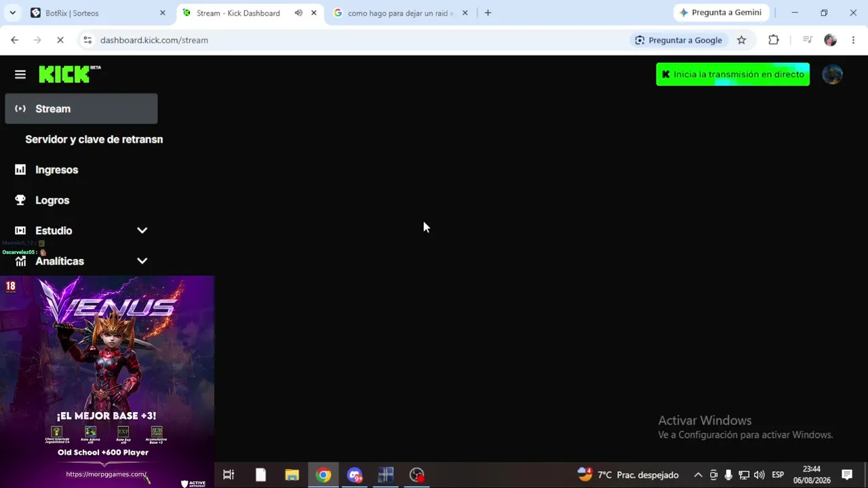The image size is (868, 488).
Task: Open a new browser tab
Action: click(x=488, y=13)
